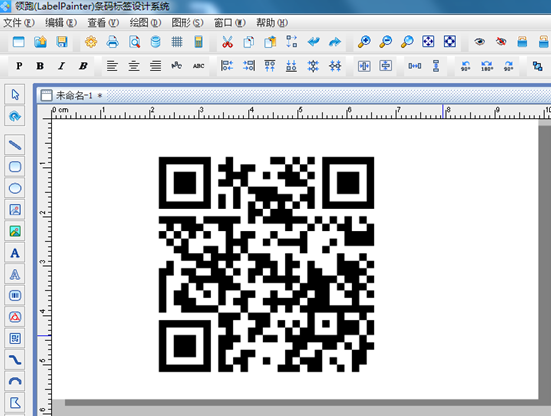This screenshot has height=416, width=551.
Task: Click the plain magnifier zoom icon
Action: [407, 42]
